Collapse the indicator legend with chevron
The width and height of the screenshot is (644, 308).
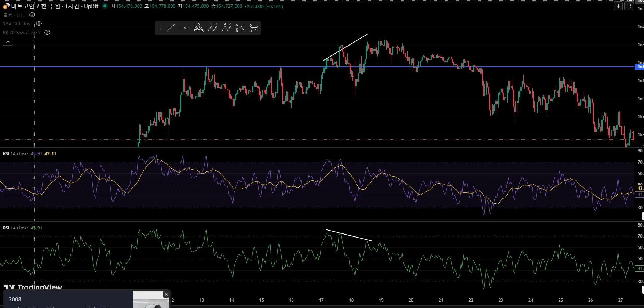[x=8, y=42]
